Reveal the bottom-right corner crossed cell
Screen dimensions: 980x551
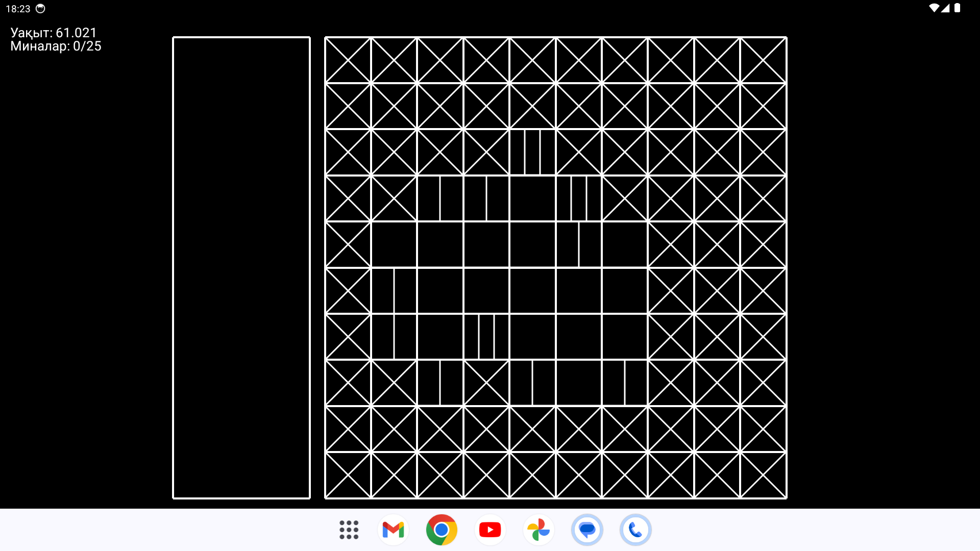pos(763,475)
